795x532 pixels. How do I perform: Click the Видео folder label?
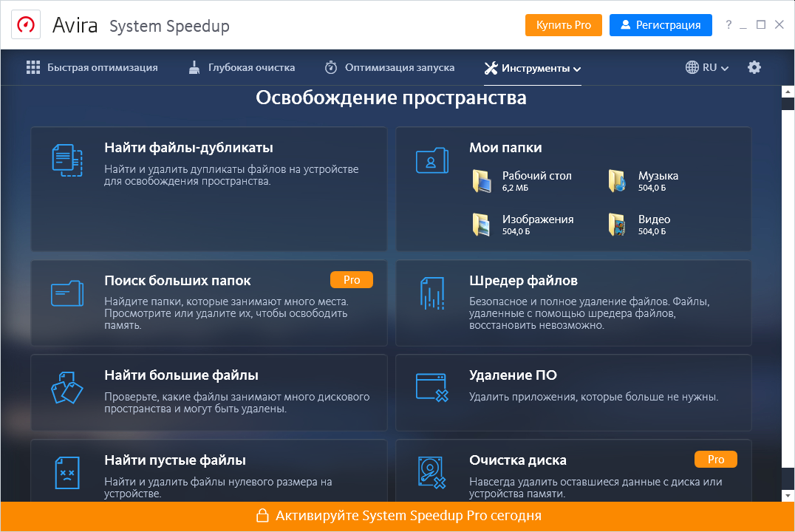coord(654,219)
